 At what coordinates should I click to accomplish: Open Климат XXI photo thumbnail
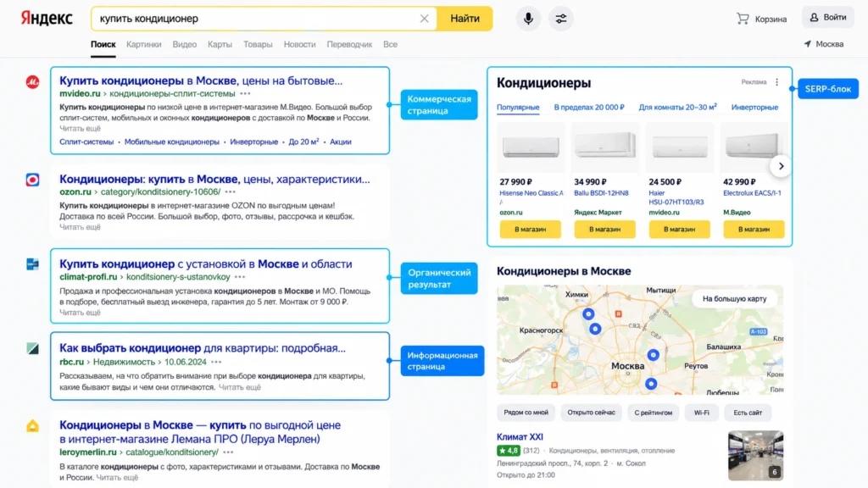755,456
